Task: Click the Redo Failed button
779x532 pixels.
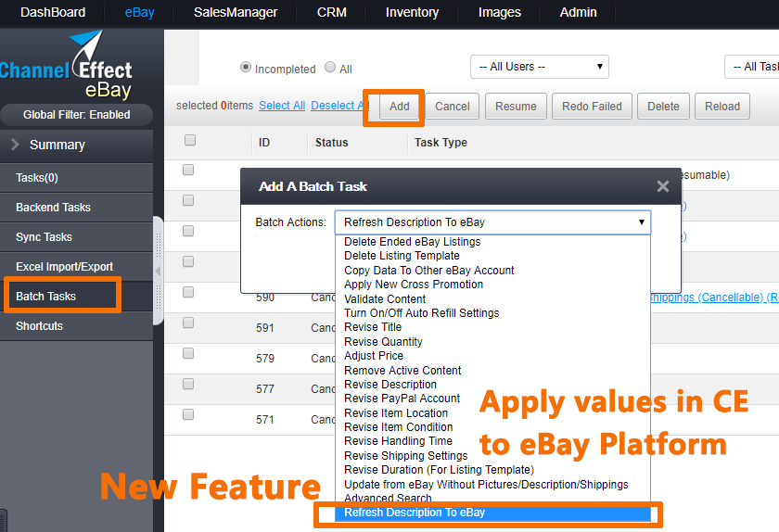Action: (x=592, y=107)
